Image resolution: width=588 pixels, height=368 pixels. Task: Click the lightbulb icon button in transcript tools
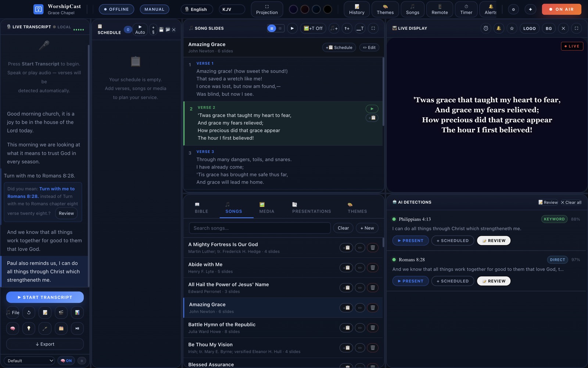click(x=29, y=328)
